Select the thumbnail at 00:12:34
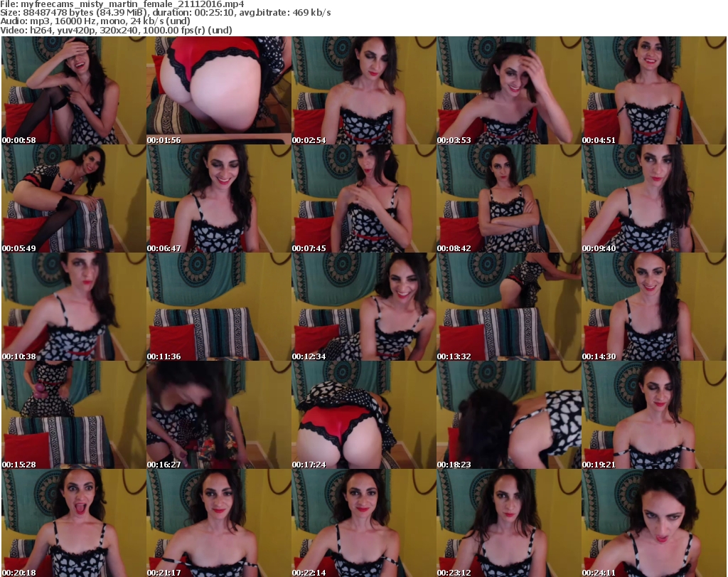The height and width of the screenshot is (577, 728). pyautogui.click(x=363, y=307)
